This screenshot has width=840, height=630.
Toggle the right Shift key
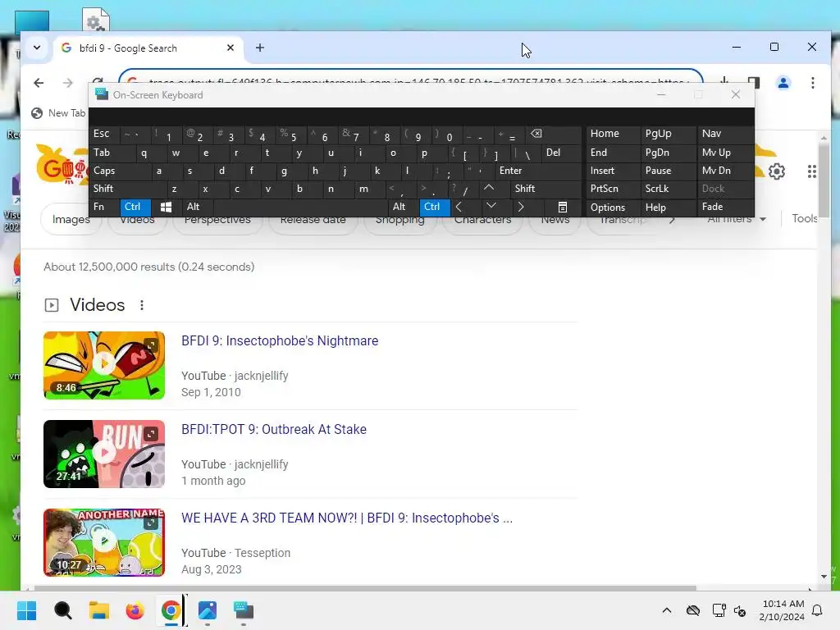point(546,189)
